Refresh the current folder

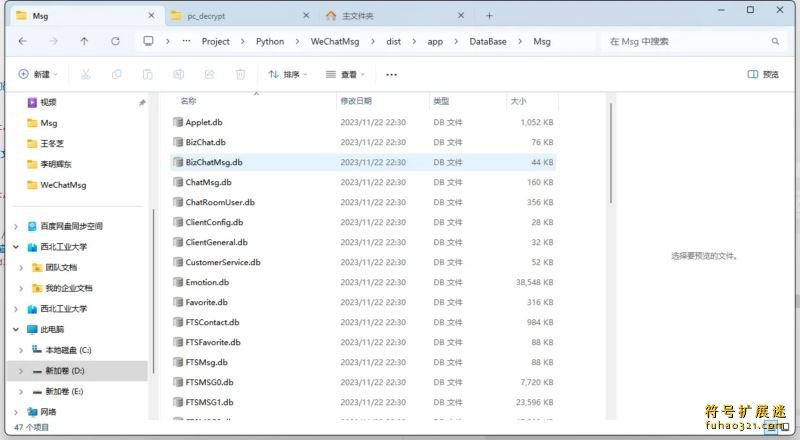point(115,41)
